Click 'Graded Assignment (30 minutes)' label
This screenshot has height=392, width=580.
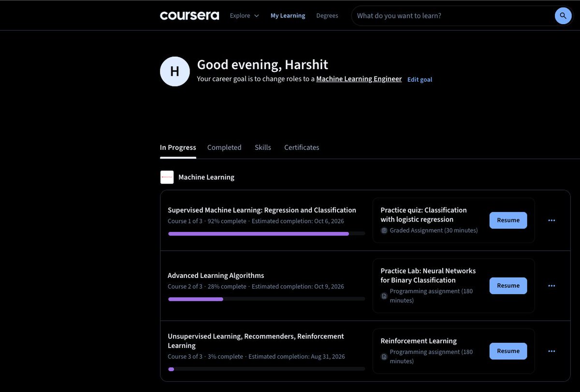click(x=434, y=231)
